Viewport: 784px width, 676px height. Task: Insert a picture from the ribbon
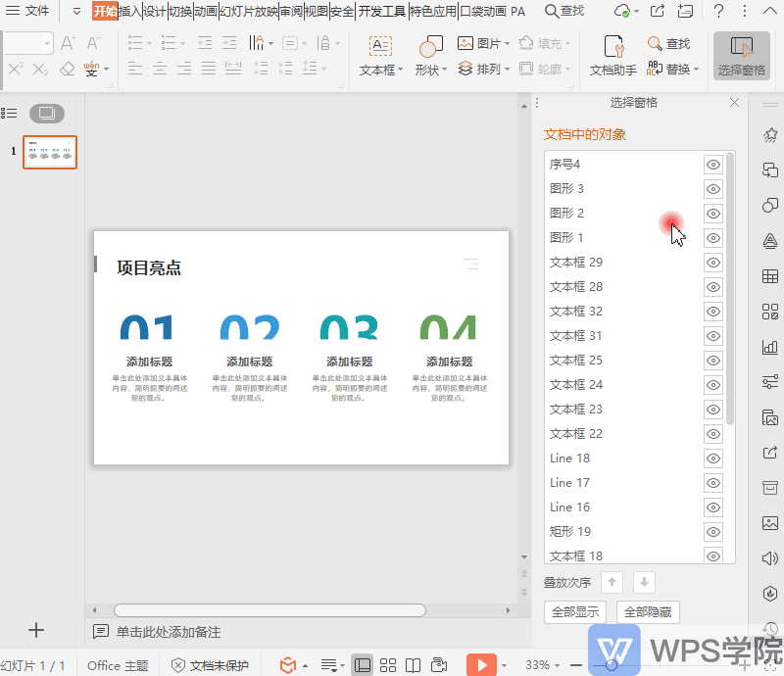click(483, 43)
